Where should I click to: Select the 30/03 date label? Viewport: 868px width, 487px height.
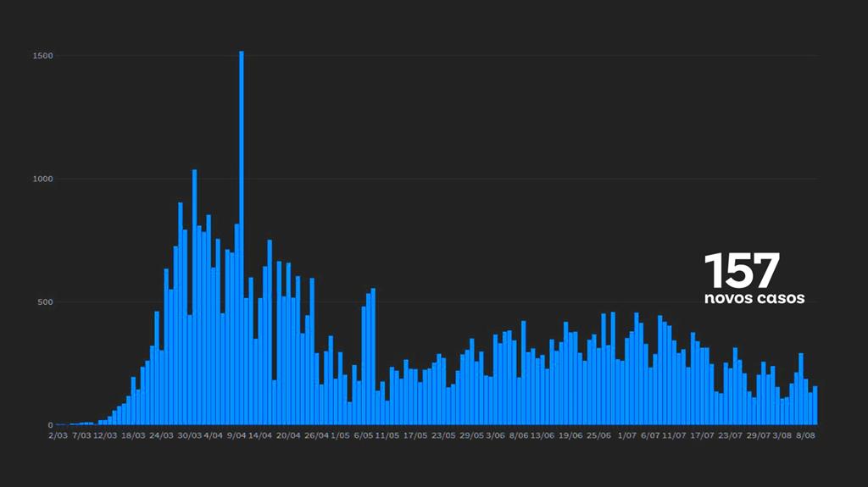189,435
